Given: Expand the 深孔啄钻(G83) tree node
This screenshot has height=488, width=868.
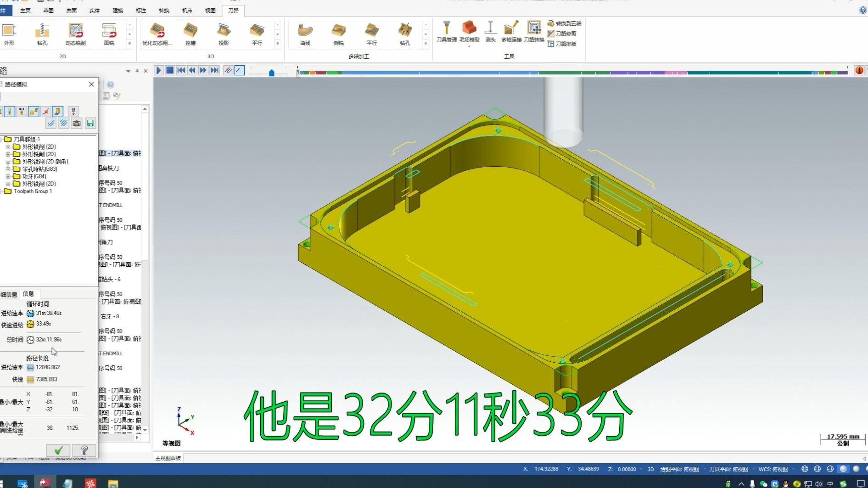Looking at the screenshot, I should point(8,169).
